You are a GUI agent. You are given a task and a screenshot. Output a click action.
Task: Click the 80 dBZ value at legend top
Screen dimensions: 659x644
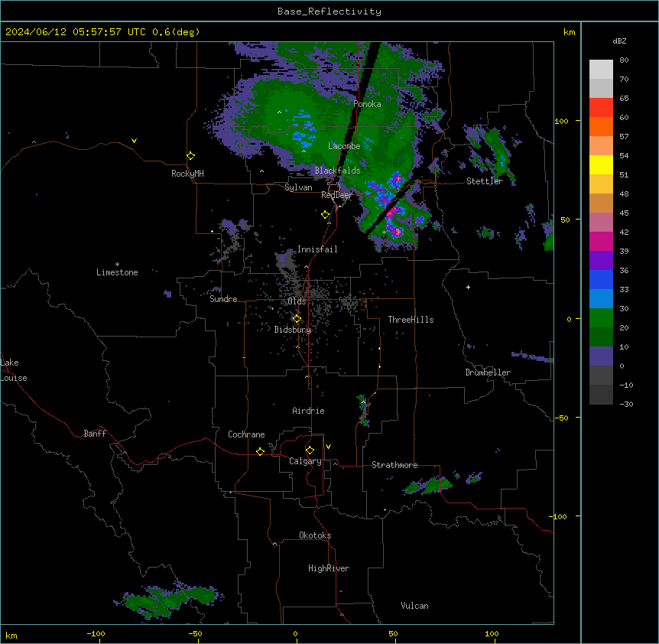coord(624,60)
